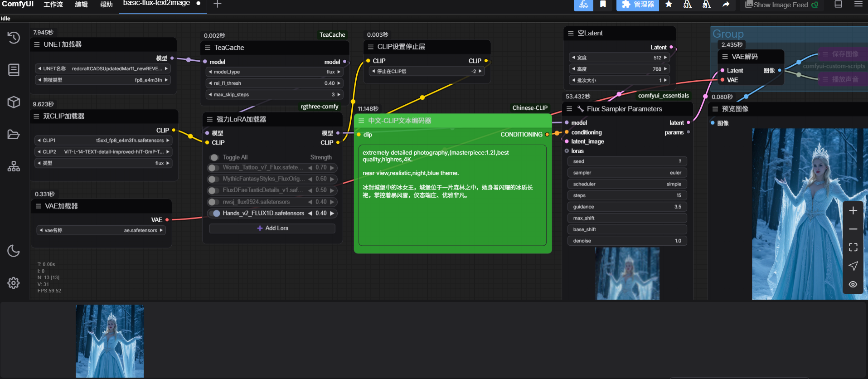Open the CLIP1 t5xxl model dropdown
This screenshot has width=868, height=379.
coord(104,141)
